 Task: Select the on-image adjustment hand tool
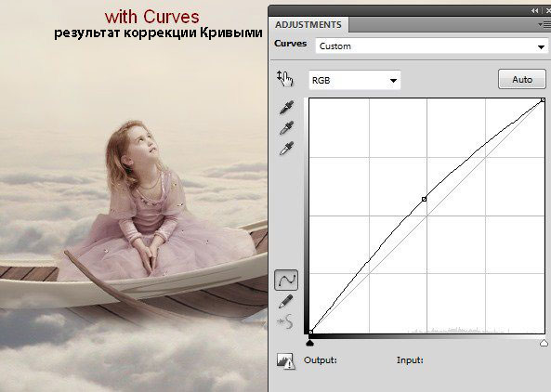(x=284, y=79)
